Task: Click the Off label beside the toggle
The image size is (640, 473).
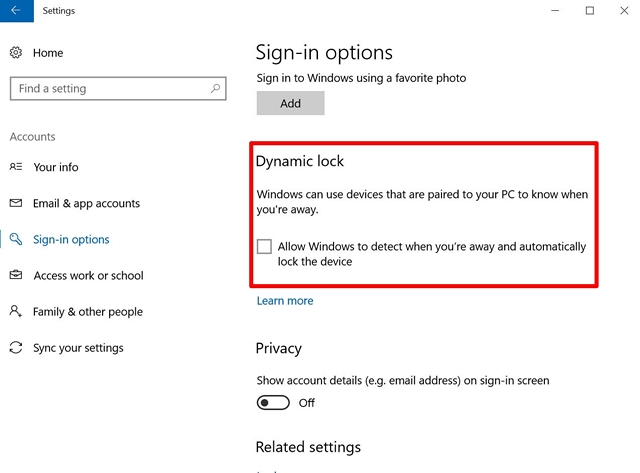Action: (x=307, y=403)
